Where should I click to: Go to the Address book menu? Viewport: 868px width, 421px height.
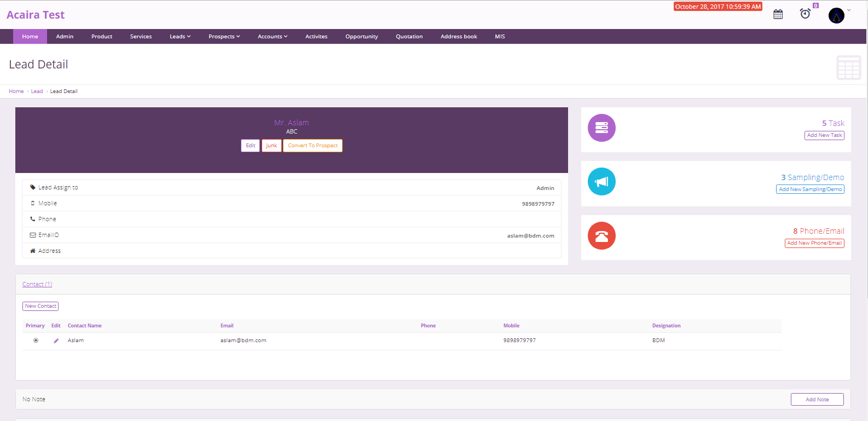459,37
